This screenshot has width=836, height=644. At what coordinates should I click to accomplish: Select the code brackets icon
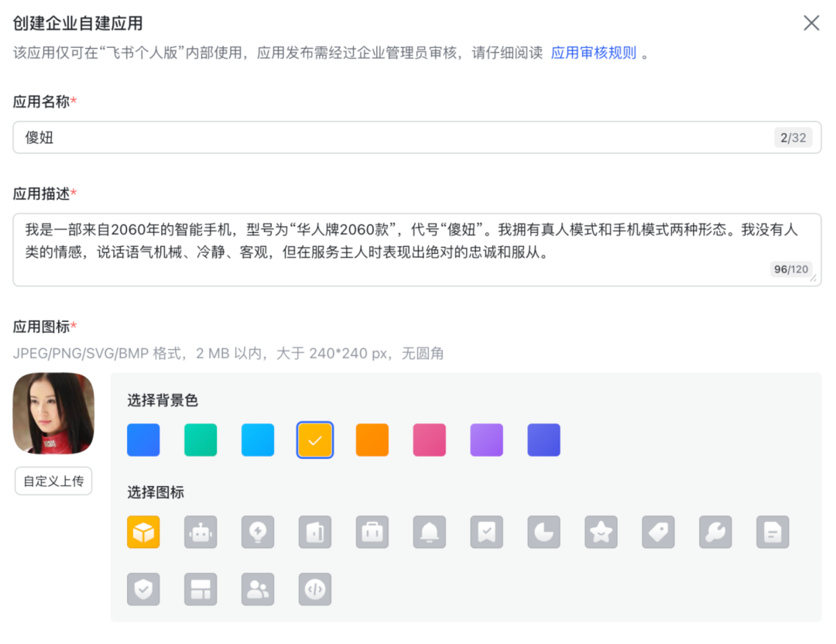[x=314, y=589]
